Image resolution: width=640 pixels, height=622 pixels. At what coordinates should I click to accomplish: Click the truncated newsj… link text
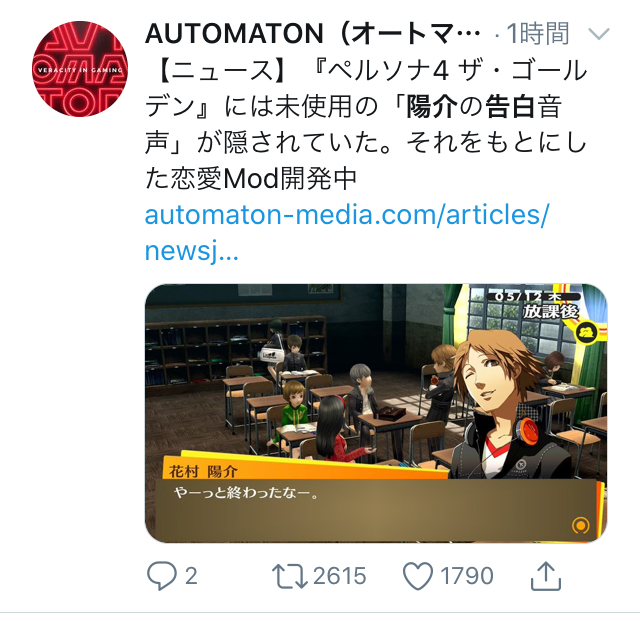pos(191,251)
